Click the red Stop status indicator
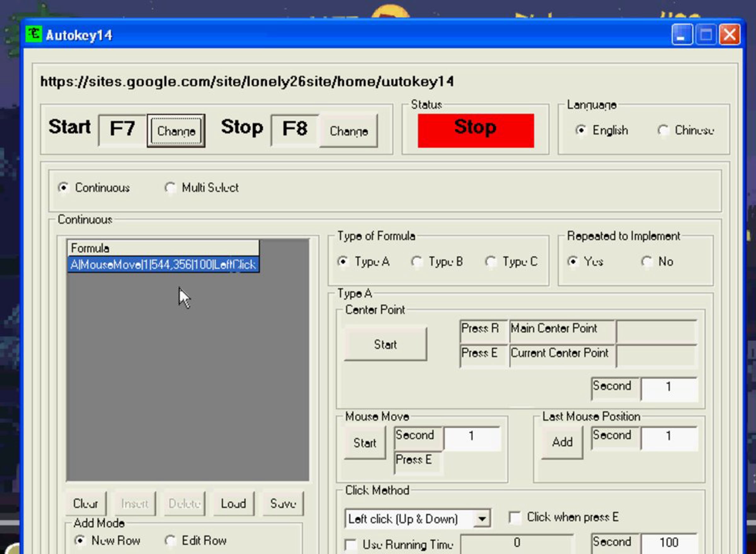 coord(476,130)
